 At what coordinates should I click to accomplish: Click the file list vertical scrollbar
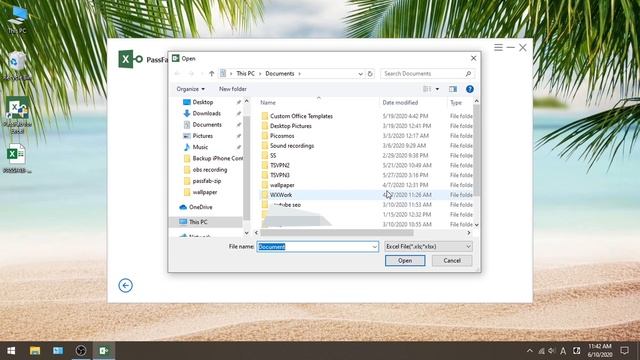[476, 149]
